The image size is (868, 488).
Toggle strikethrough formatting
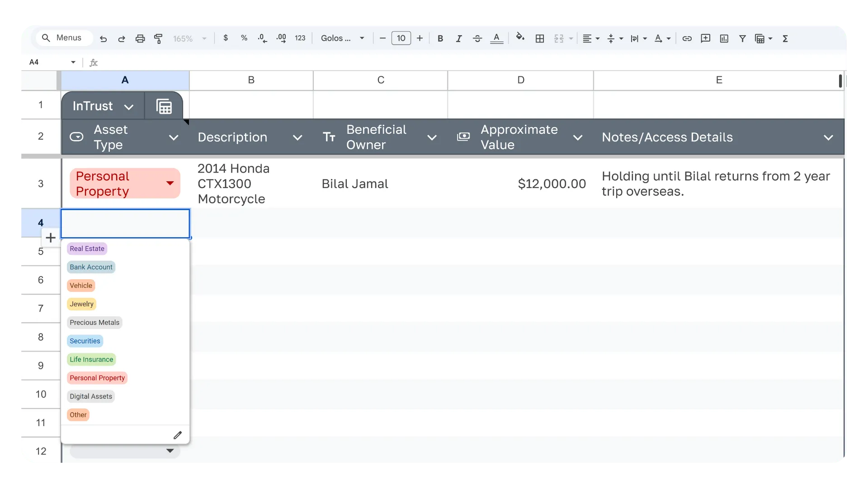[x=477, y=39]
